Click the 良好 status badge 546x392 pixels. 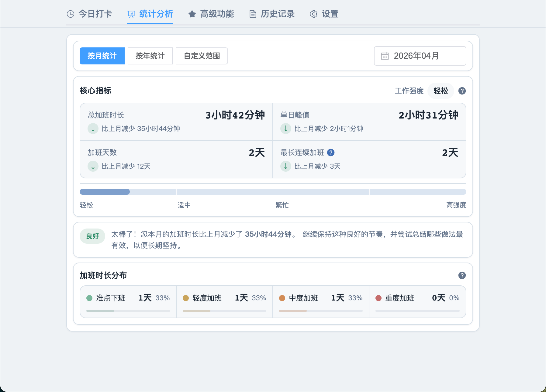(92, 236)
